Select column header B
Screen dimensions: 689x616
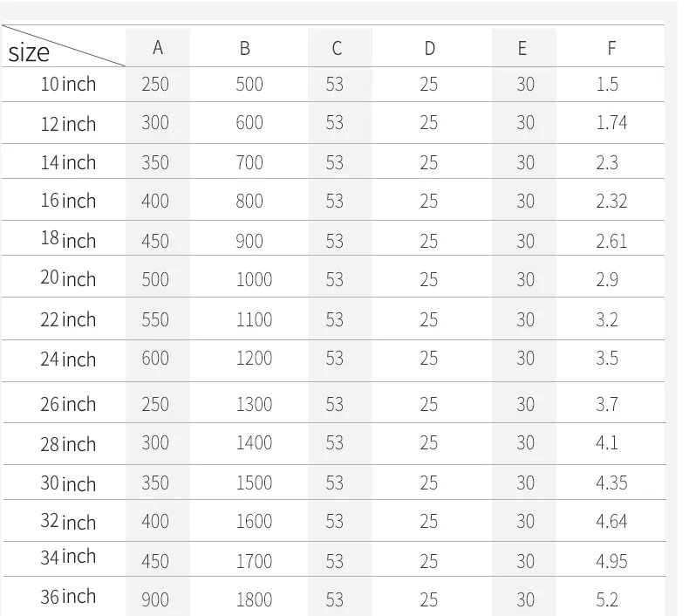click(x=245, y=49)
